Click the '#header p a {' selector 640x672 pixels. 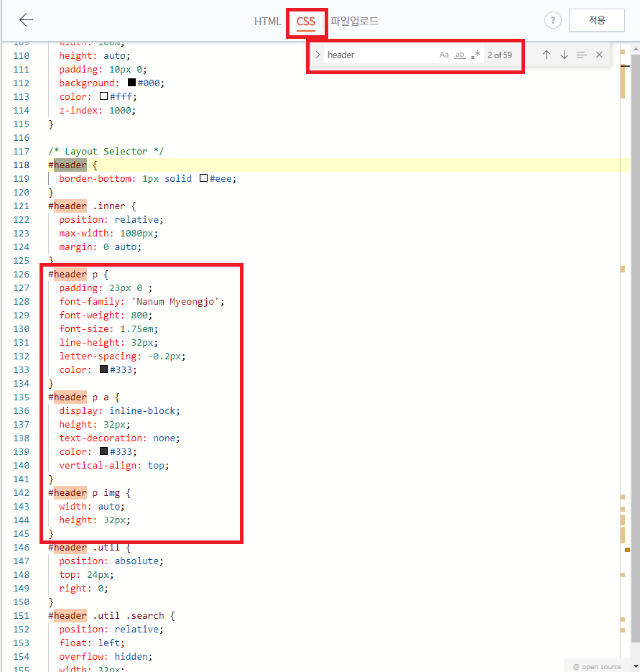coord(84,397)
